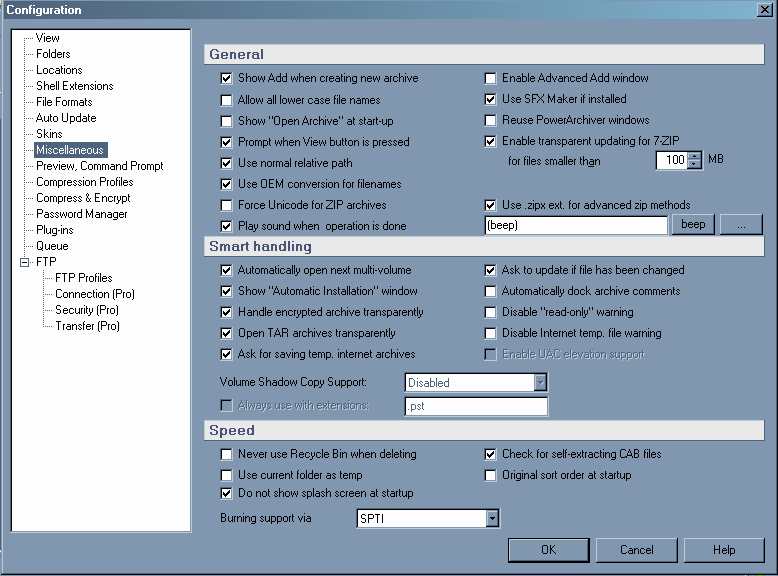Screen dimensions: 778x576
Task: Browse for sound file with ellipsis button
Action: click(741, 225)
